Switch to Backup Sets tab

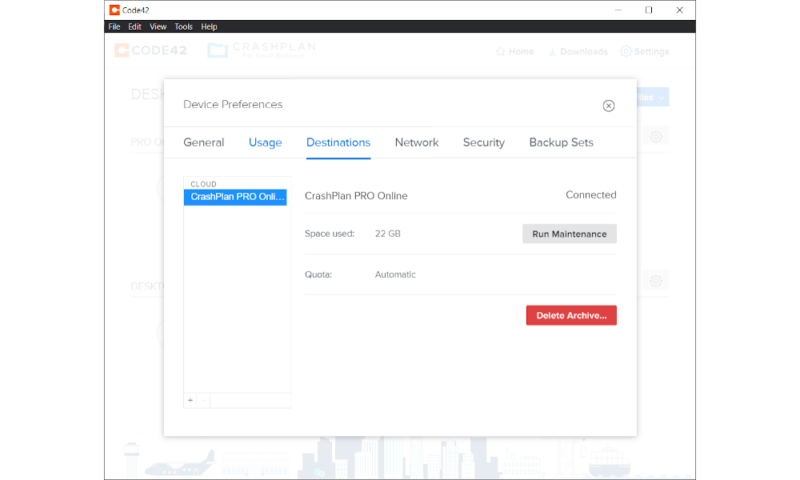pos(561,142)
